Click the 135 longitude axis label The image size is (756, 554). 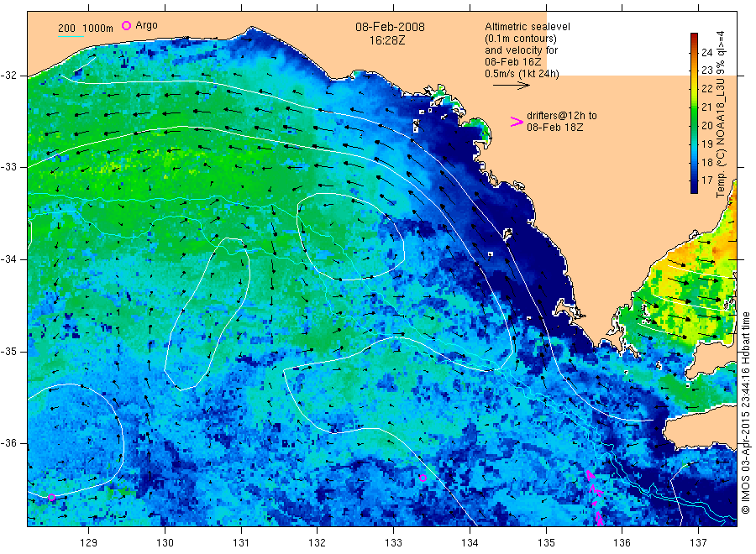coord(546,543)
